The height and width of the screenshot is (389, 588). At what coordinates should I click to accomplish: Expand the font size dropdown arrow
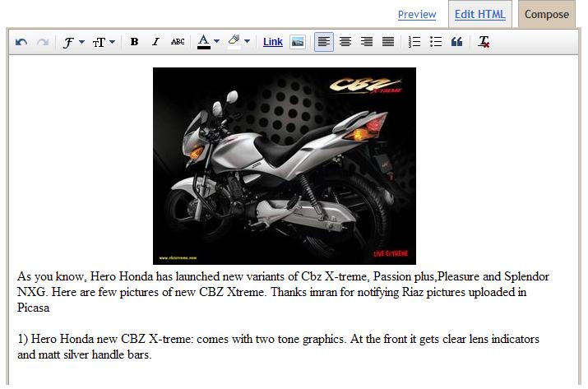click(112, 42)
